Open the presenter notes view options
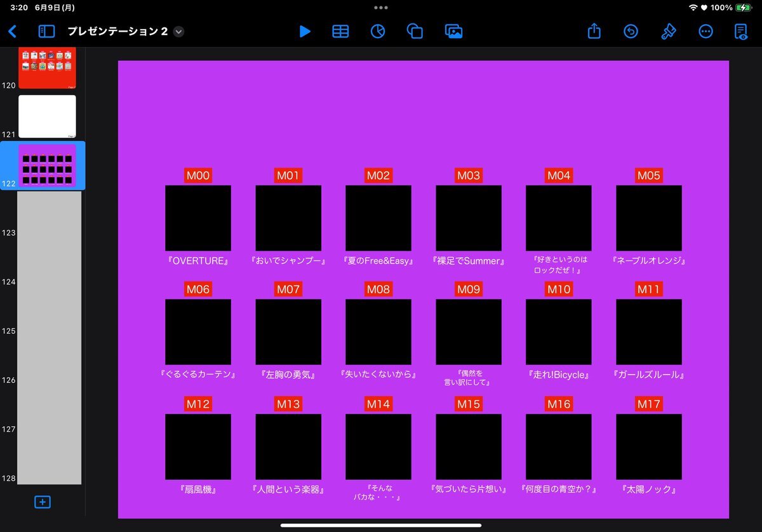This screenshot has width=762, height=532. [741, 32]
